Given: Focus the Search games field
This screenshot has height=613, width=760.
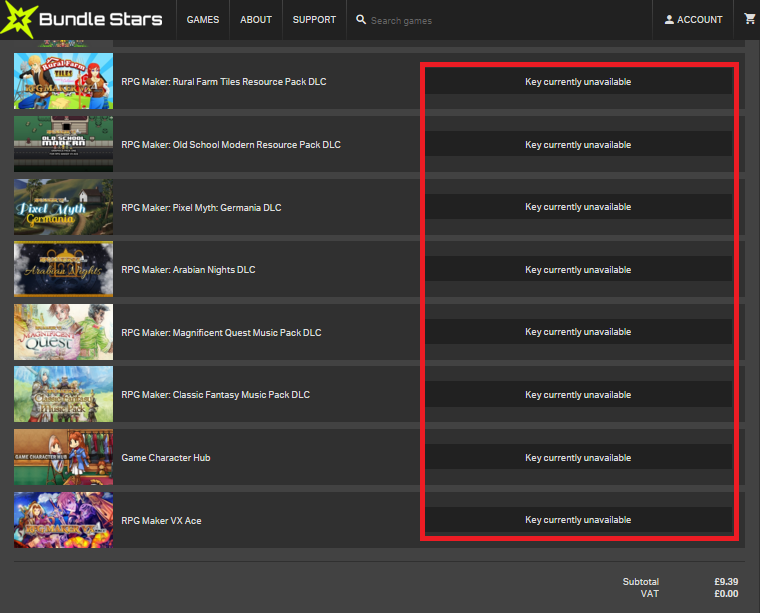Looking at the screenshot, I should tap(420, 20).
